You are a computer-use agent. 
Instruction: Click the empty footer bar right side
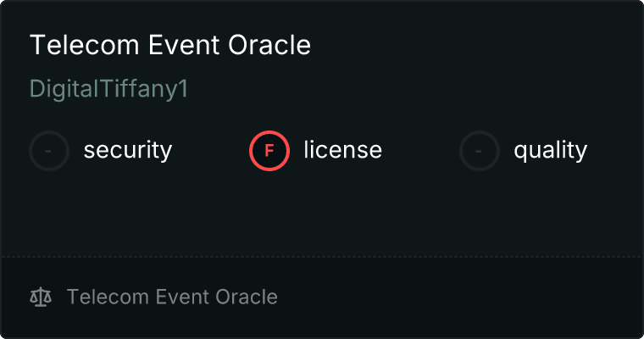(491, 297)
